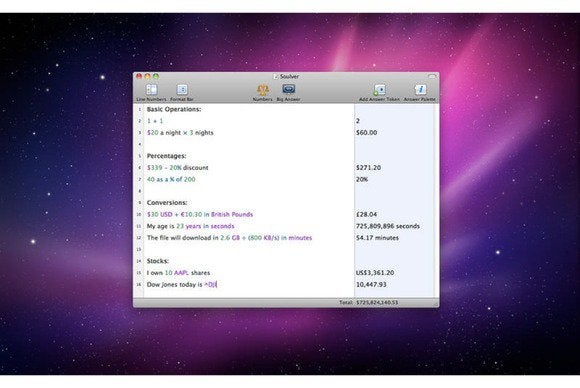This screenshot has height=388, width=580.
Task: Click empty line 4 in the editor
Action: click(x=249, y=144)
